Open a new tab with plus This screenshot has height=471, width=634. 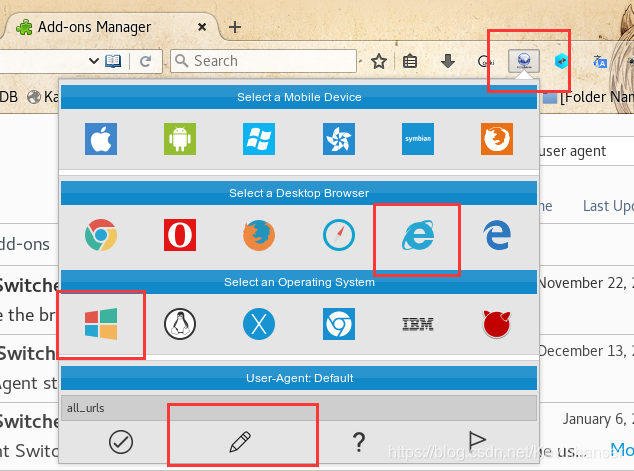click(235, 27)
